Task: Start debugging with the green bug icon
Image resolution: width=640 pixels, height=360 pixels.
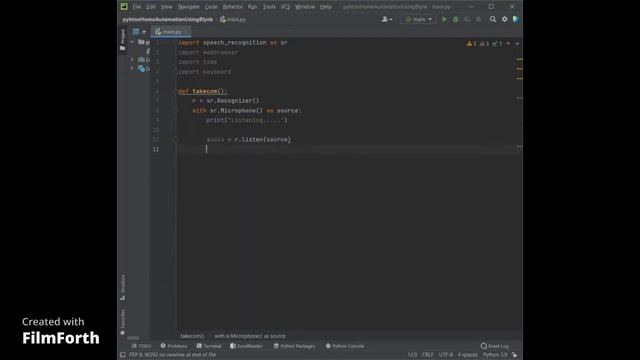Action: [456, 19]
